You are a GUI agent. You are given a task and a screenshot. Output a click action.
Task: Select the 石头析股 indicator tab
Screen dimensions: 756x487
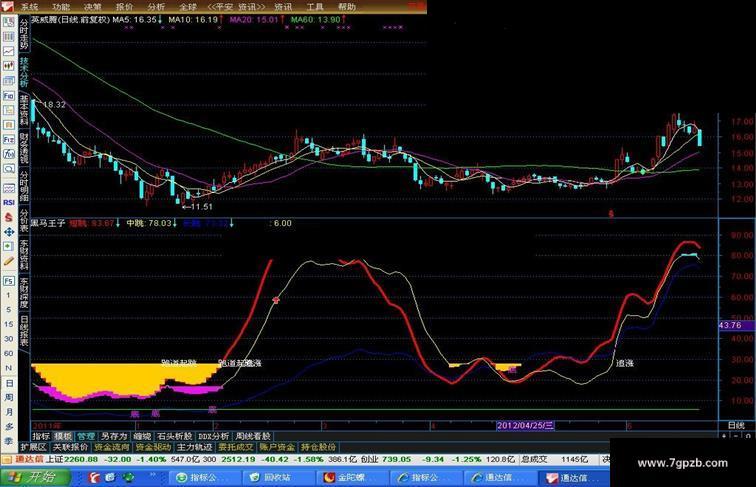175,436
